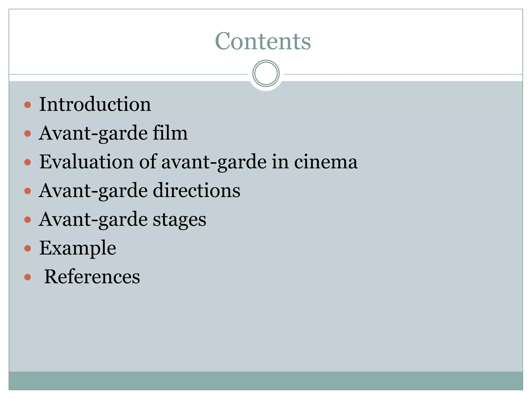532x399 pixels.
Task: Click bullet beside Avant-garde directions
Action: pyautogui.click(x=28, y=191)
